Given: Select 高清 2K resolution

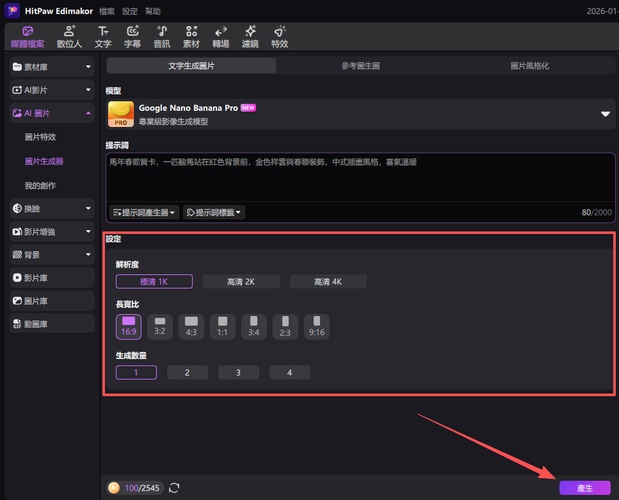Looking at the screenshot, I should [241, 281].
